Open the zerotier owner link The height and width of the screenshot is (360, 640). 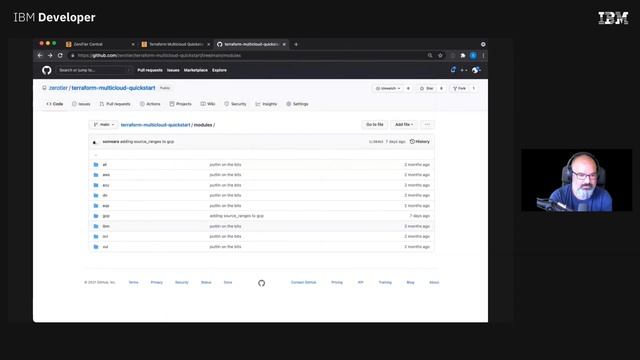[x=58, y=88]
